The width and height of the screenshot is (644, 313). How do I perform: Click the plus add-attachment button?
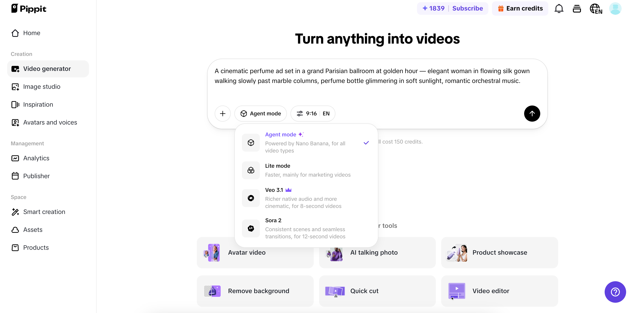(222, 114)
